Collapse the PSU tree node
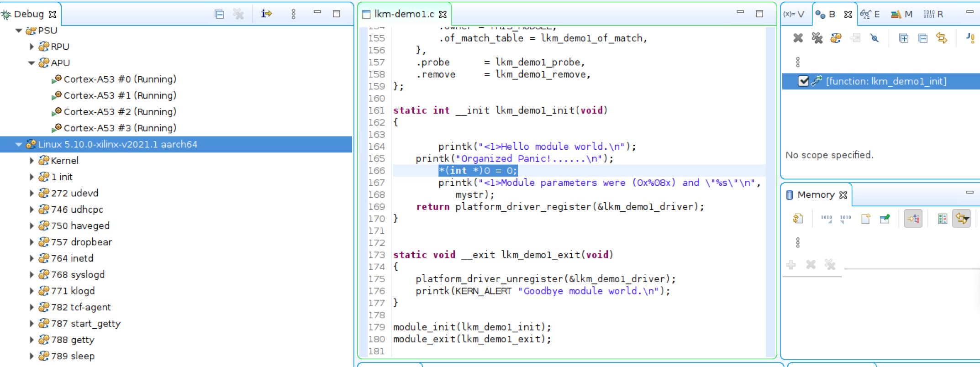 coord(19,31)
